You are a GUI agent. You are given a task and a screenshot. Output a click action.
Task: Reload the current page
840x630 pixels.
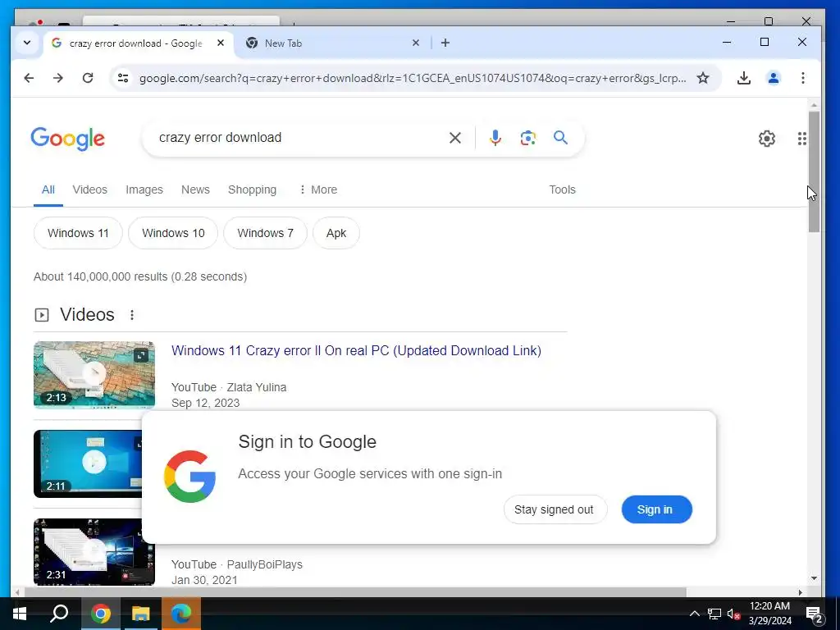click(x=88, y=78)
